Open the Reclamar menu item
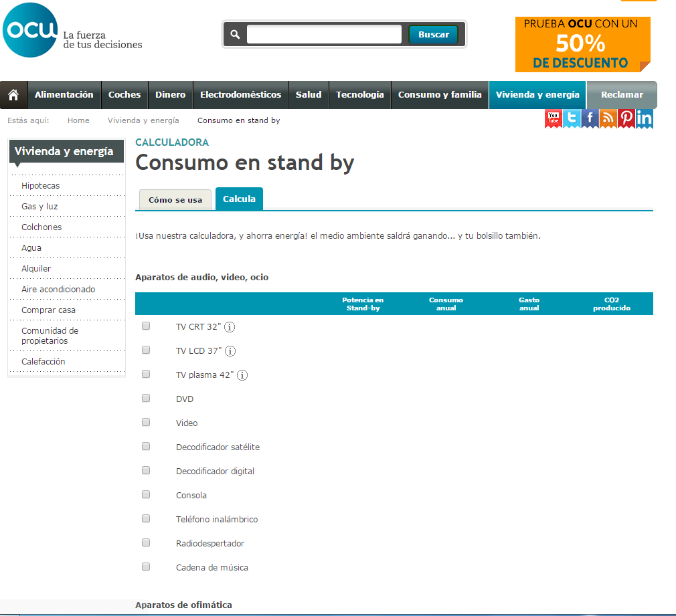The image size is (676, 616). [622, 95]
